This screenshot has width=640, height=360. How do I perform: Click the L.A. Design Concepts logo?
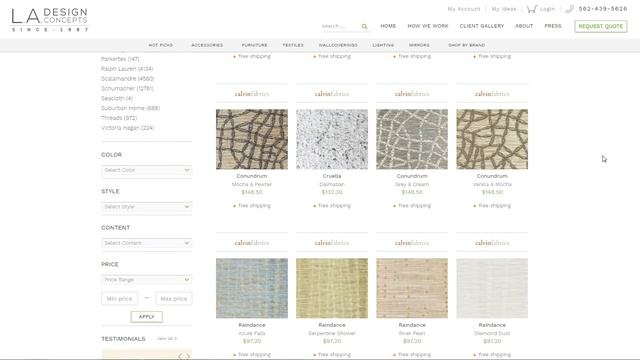(x=49, y=20)
